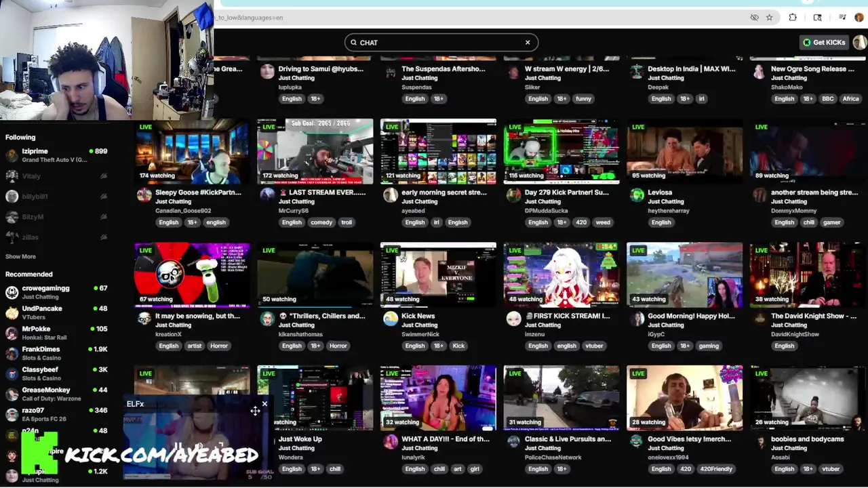Open FrankDimes avatar in Recommended

(x=12, y=353)
